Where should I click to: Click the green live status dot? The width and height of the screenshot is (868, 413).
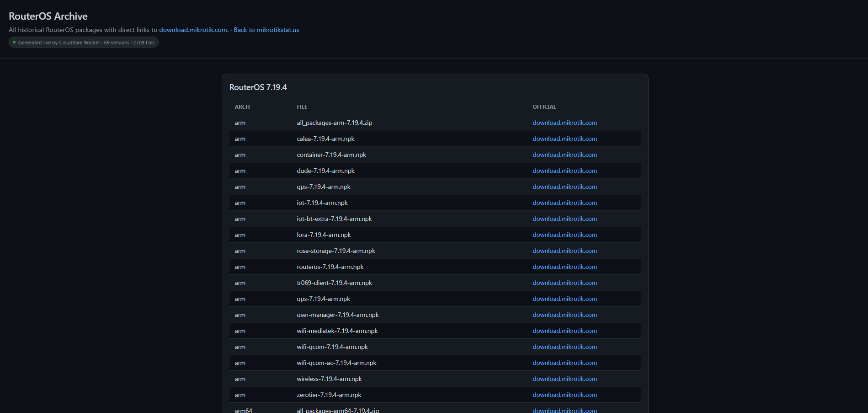click(14, 43)
